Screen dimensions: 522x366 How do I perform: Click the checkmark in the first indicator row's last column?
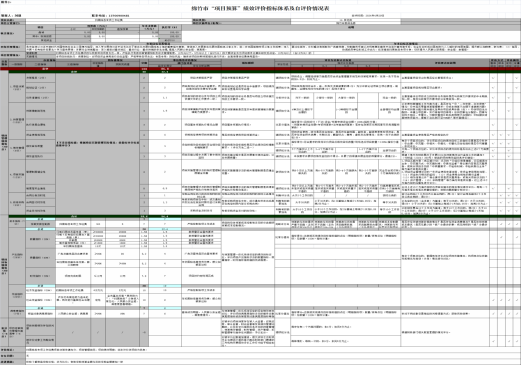tap(516, 78)
